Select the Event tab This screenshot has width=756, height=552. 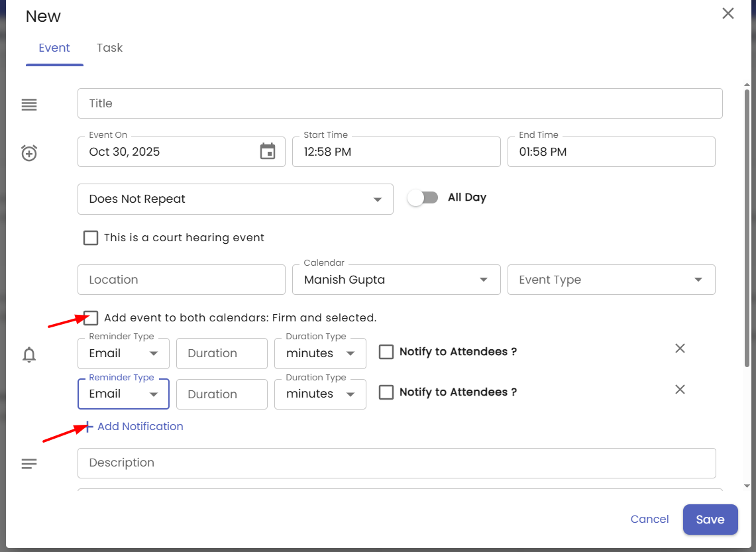tap(54, 48)
